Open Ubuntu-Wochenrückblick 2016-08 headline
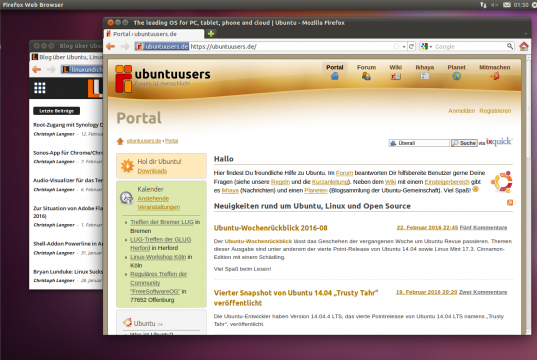 pos(270,228)
